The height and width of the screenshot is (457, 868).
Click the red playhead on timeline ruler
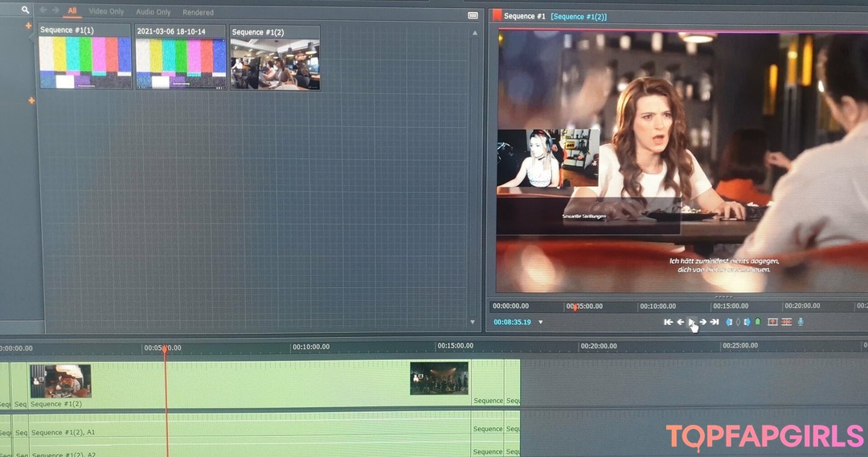pos(165,348)
